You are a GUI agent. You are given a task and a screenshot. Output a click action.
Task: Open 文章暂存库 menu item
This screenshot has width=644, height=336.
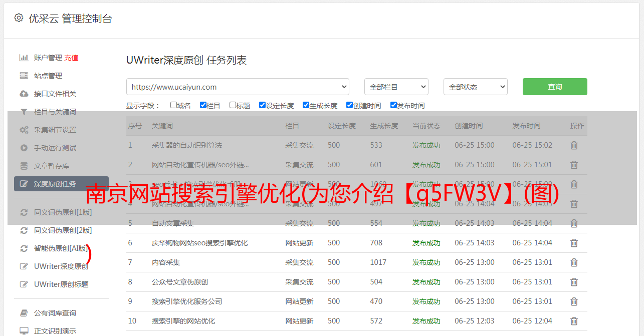tap(52, 166)
